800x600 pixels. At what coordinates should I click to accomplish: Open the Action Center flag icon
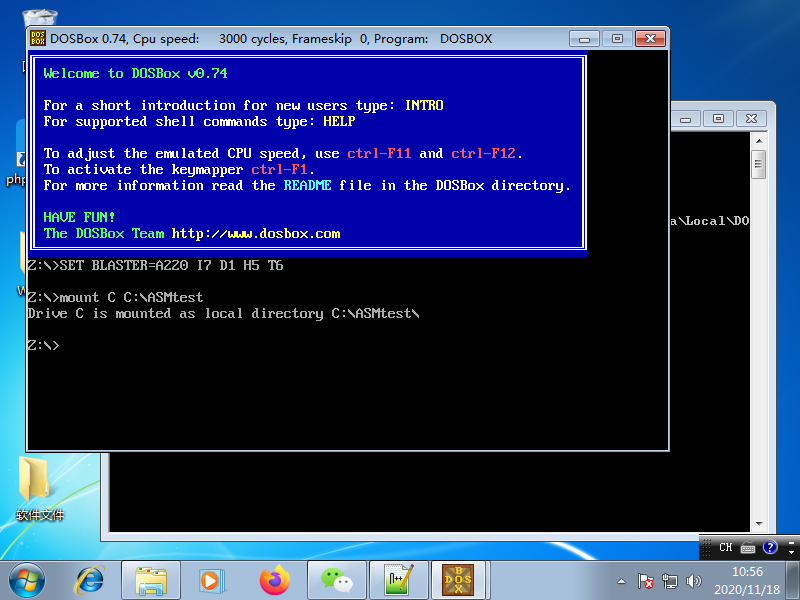click(x=645, y=581)
